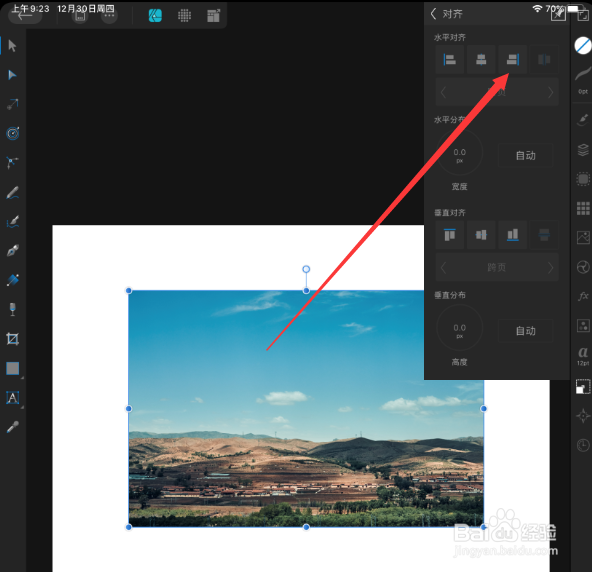Previous option chevron in horizontal alignment selector
The height and width of the screenshot is (572, 592).
[x=444, y=92]
